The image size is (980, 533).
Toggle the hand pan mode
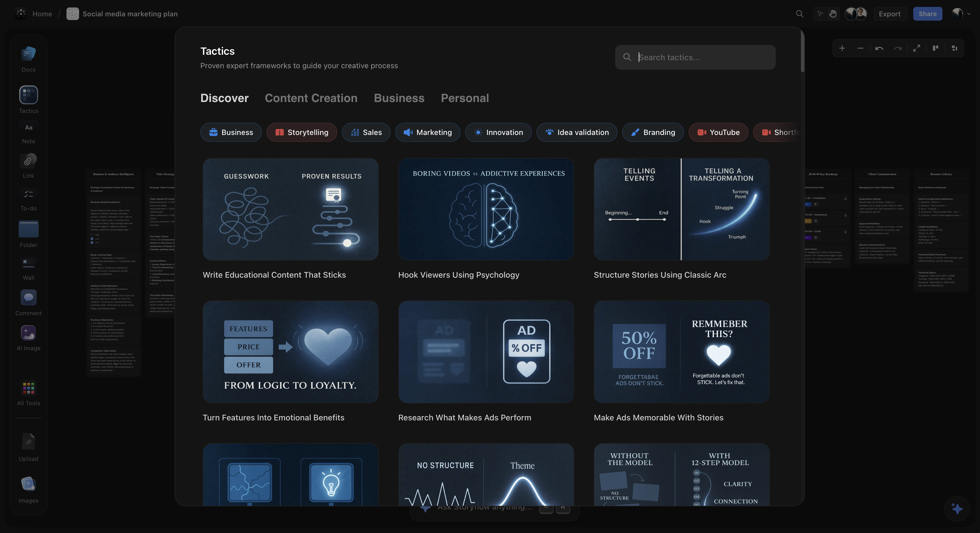pos(833,14)
